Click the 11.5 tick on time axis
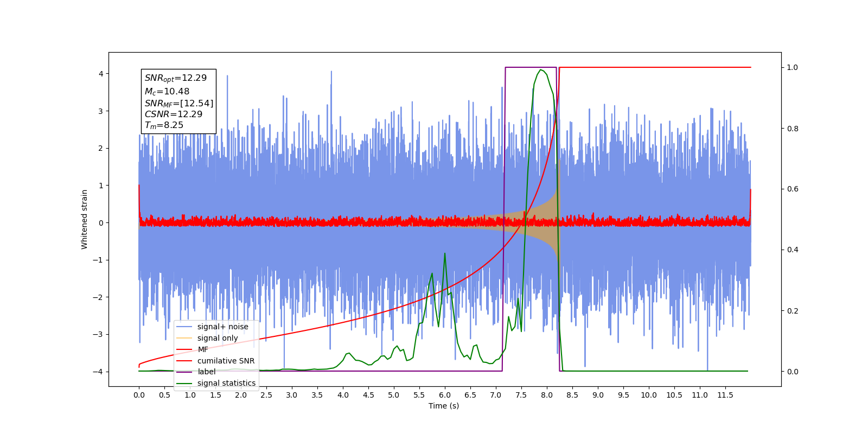Screen dimensions: 868x434 click(725, 395)
